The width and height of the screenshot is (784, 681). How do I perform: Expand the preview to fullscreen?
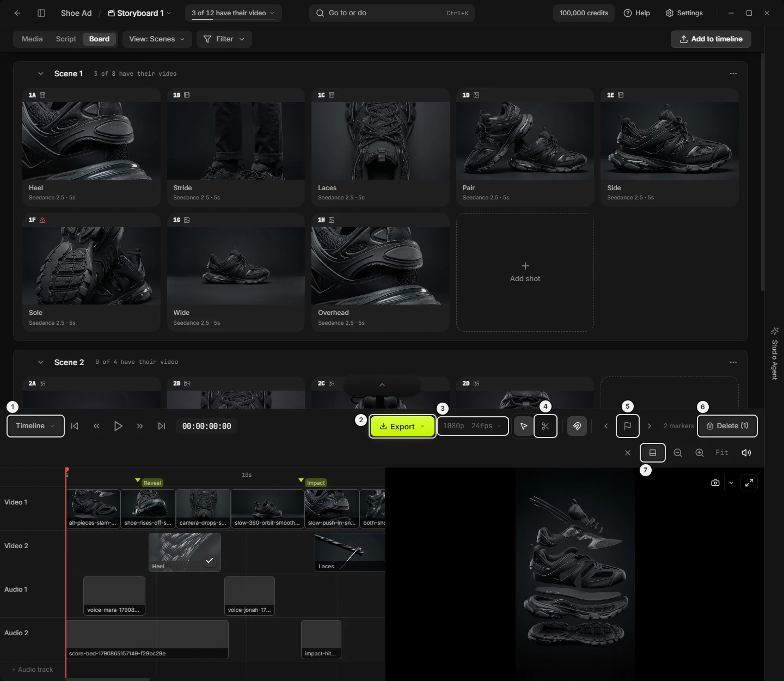pyautogui.click(x=749, y=483)
